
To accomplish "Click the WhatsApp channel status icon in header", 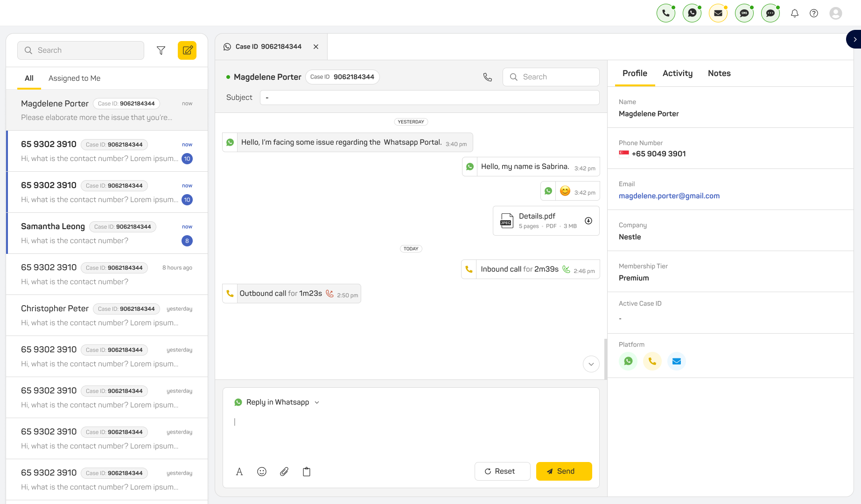I will click(692, 13).
